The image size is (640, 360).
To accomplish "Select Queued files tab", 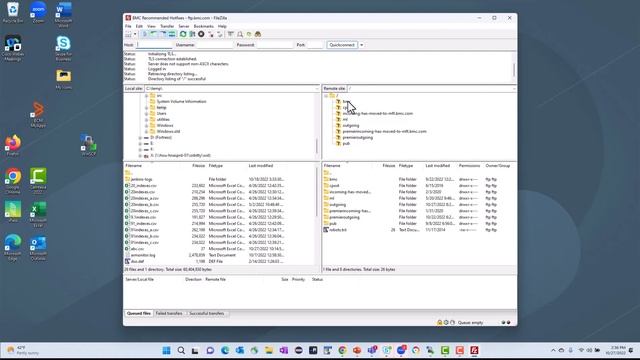I will click(x=139, y=313).
